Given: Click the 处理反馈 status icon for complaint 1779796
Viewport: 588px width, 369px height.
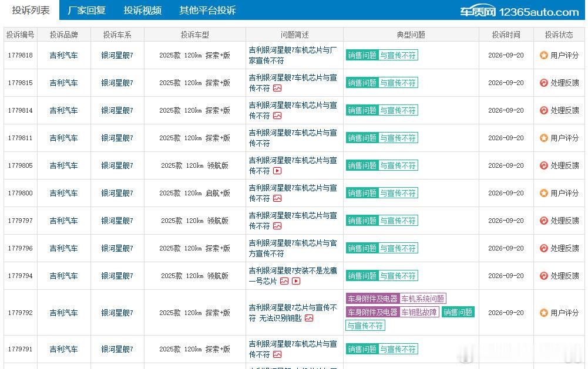Looking at the screenshot, I should [544, 248].
